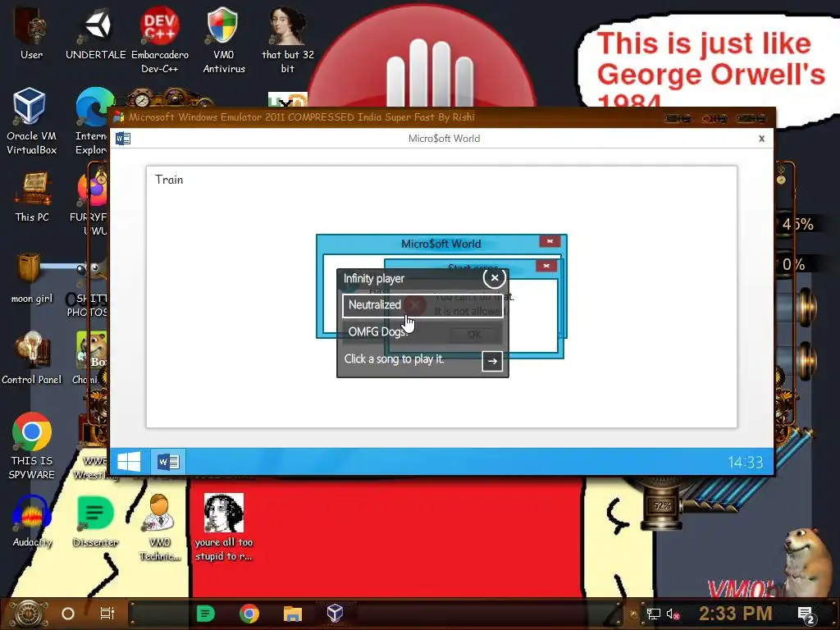The width and height of the screenshot is (840, 630).
Task: Open Chrome from host taskbar
Action: tap(249, 614)
